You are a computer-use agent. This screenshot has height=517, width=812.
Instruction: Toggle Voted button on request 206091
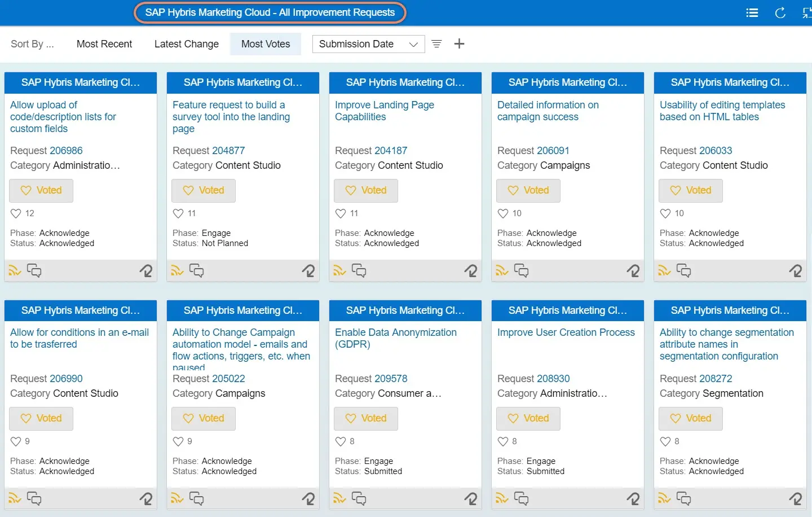click(528, 191)
